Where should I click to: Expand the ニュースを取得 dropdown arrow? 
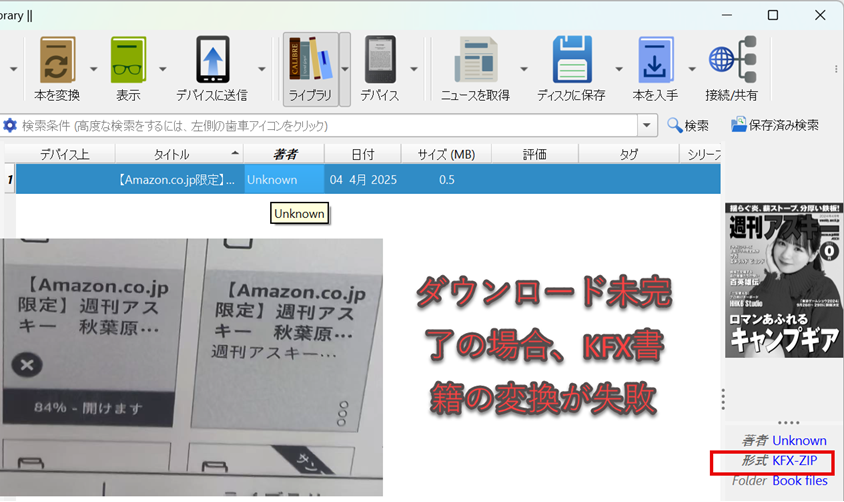point(524,69)
